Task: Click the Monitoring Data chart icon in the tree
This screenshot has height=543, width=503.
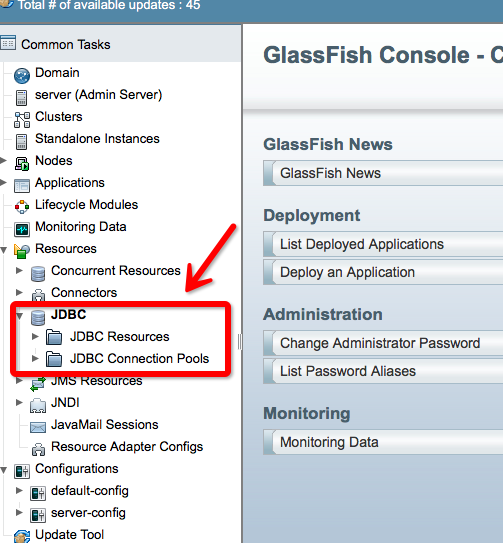Action: pos(22,229)
